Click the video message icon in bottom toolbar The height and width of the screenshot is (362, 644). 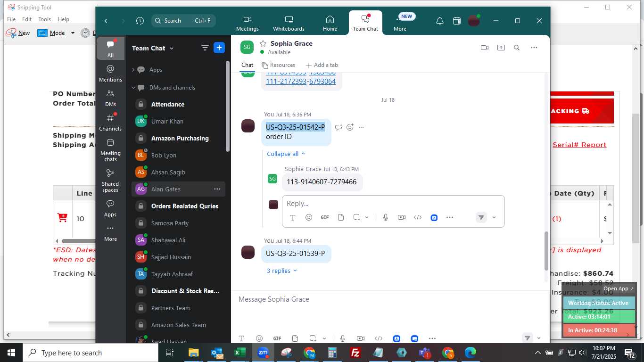(x=361, y=338)
